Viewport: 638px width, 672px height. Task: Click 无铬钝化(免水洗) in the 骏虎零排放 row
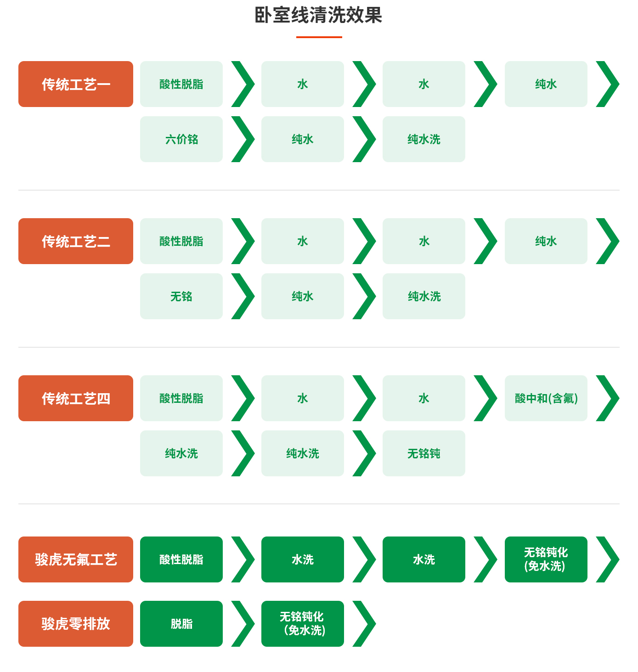[302, 624]
